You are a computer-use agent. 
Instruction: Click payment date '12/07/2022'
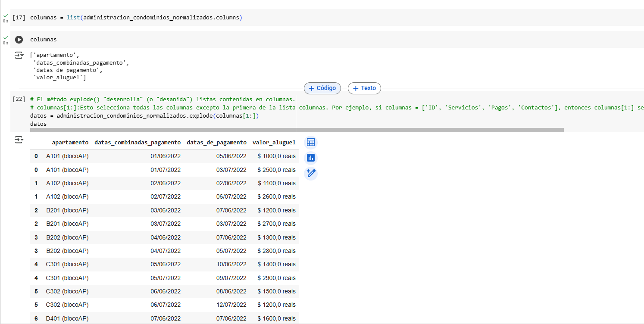pyautogui.click(x=231, y=305)
